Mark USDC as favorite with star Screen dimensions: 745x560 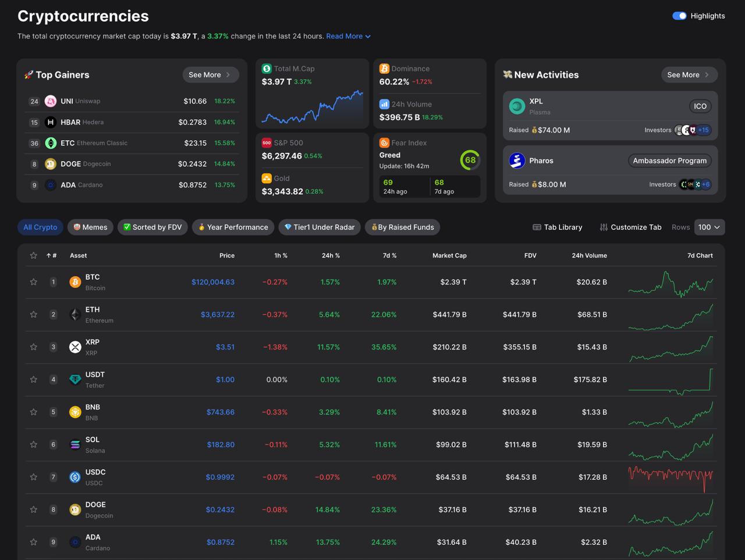pyautogui.click(x=34, y=477)
